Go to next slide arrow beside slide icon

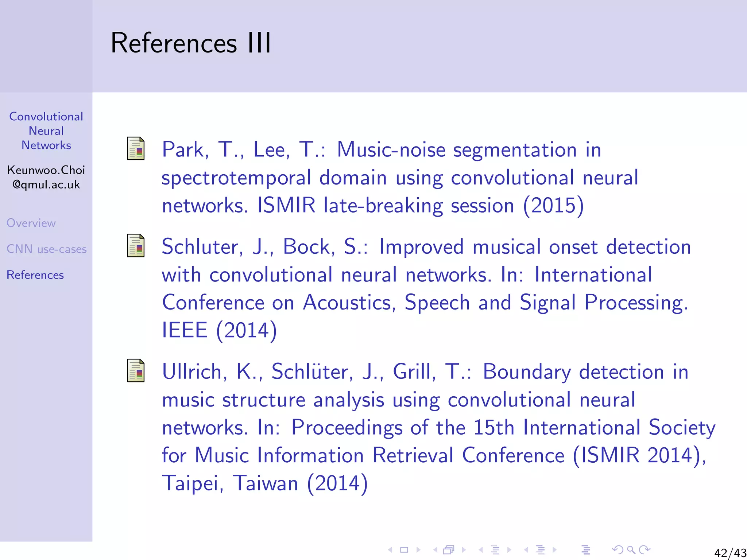point(418,550)
